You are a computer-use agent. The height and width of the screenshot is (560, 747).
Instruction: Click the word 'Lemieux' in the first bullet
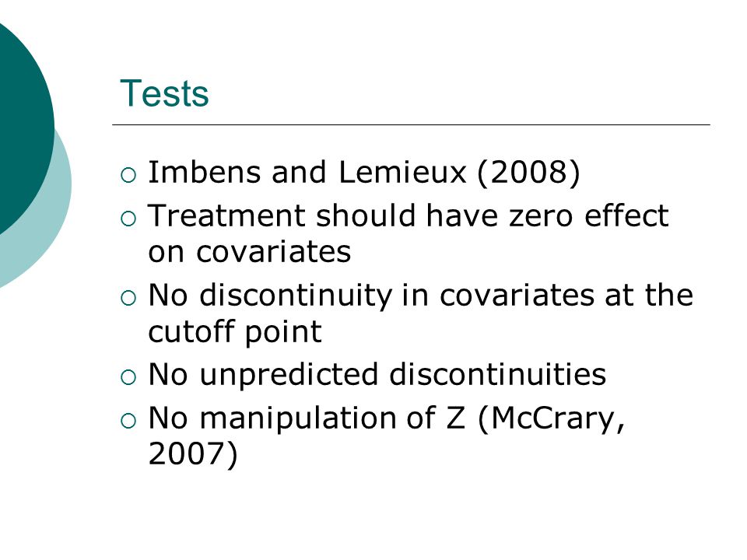tap(402, 173)
